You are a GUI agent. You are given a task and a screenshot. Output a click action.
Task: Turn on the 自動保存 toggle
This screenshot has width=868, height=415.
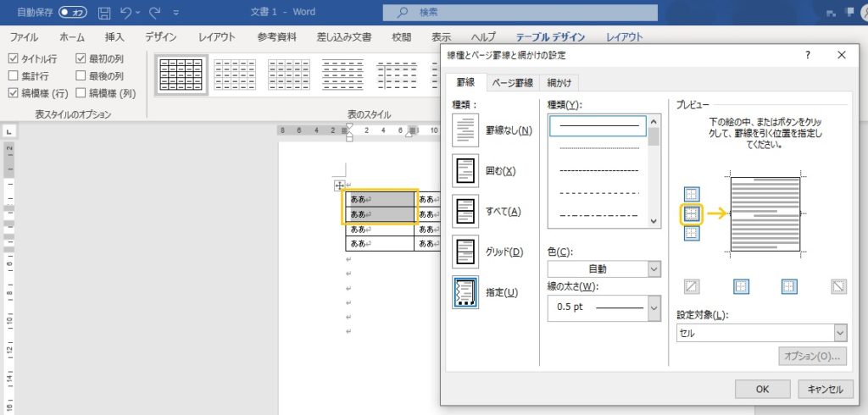(x=75, y=13)
